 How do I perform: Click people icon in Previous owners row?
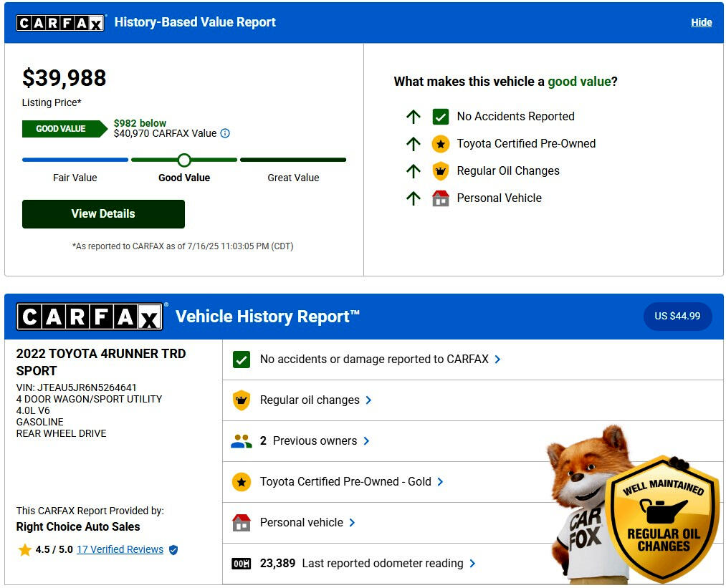pyautogui.click(x=242, y=441)
